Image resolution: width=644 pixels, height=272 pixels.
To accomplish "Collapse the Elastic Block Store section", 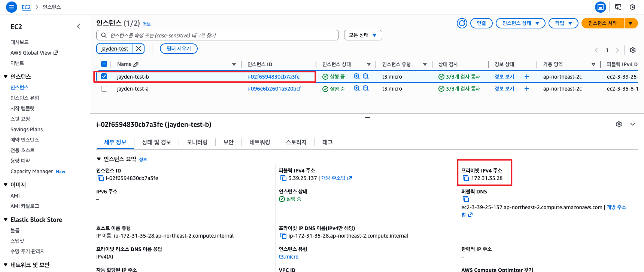I will coord(6,220).
